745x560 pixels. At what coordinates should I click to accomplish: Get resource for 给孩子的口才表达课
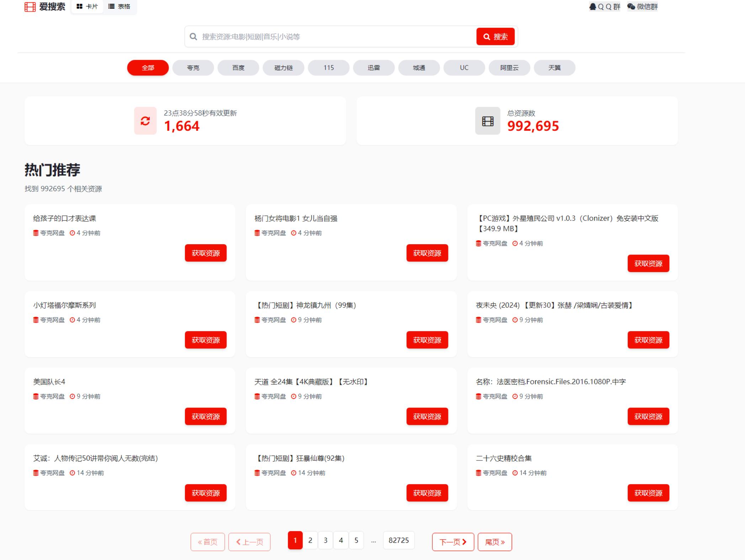pos(206,253)
